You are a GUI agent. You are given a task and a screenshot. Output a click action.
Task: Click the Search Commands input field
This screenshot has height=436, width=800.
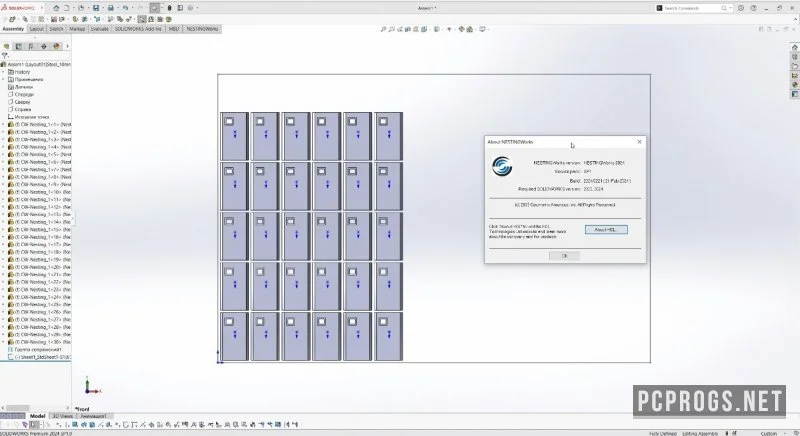click(x=691, y=8)
